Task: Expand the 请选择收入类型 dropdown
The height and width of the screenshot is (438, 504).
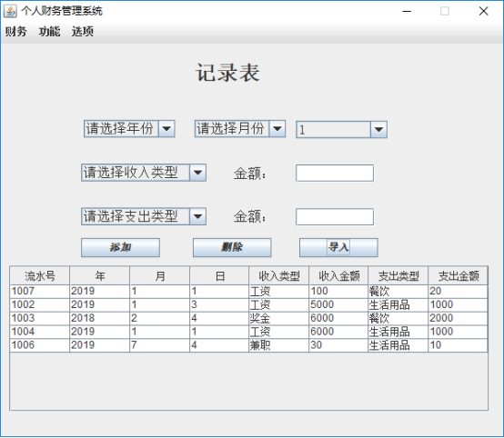Action: tap(144, 173)
